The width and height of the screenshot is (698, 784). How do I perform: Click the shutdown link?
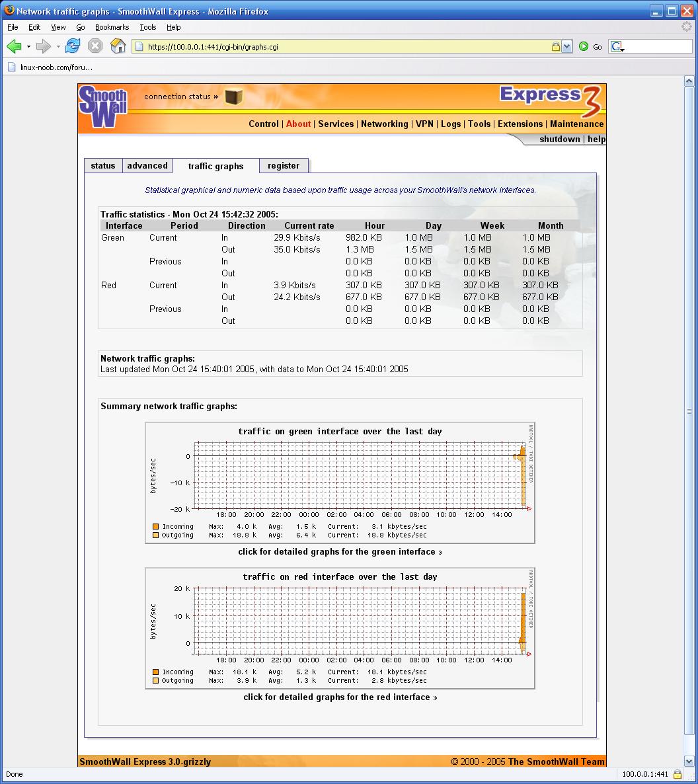(559, 139)
